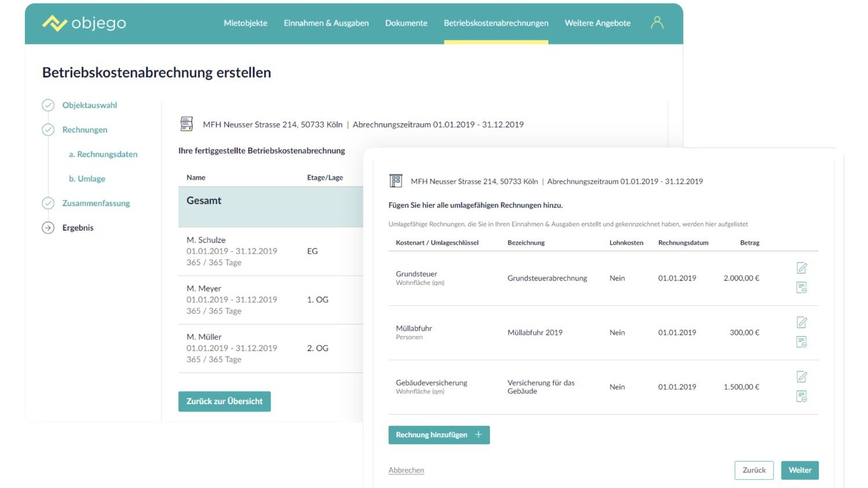The image size is (868, 488).
Task: Click the Zurück button
Action: tap(754, 470)
